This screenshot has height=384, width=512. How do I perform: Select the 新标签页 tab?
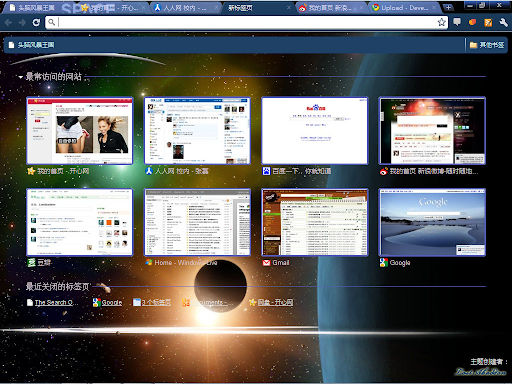[258, 8]
